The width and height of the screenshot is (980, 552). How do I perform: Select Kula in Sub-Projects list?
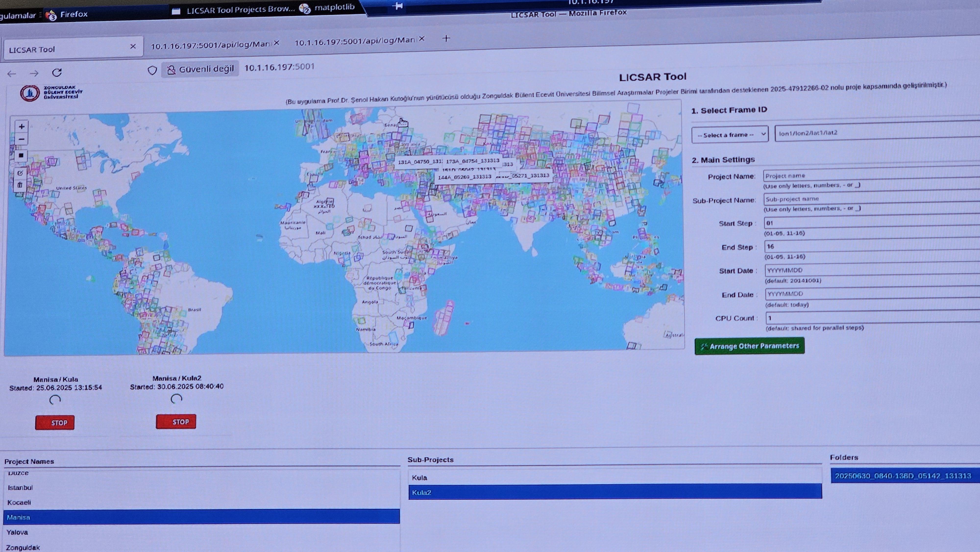coord(420,477)
